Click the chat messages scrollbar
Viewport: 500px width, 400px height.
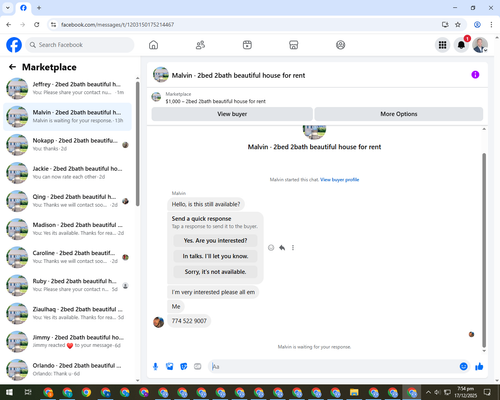[484, 250]
